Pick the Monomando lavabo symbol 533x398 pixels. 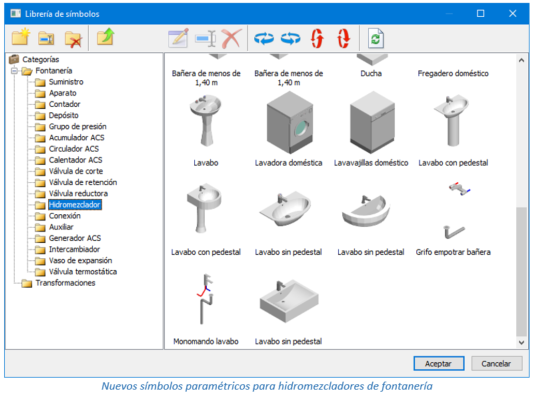click(x=206, y=299)
